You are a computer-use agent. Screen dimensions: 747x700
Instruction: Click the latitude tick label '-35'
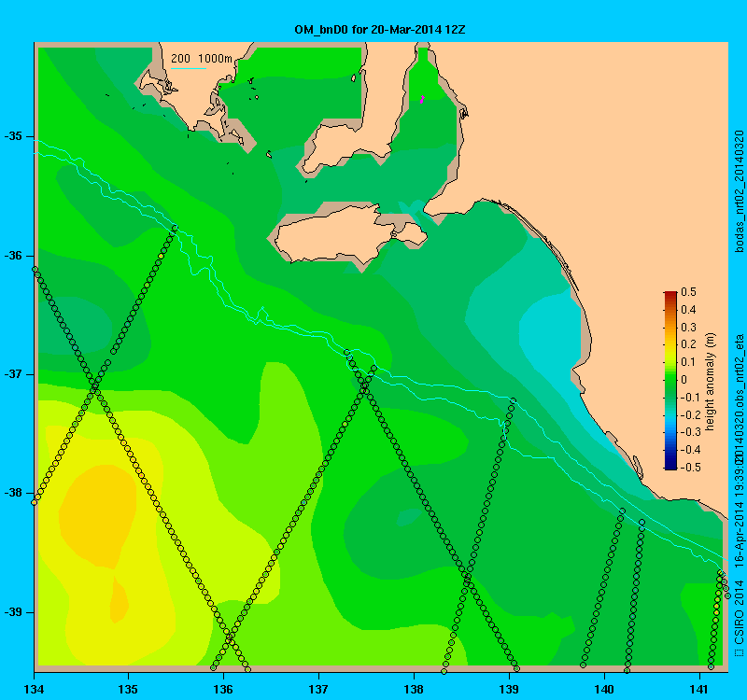click(x=13, y=136)
